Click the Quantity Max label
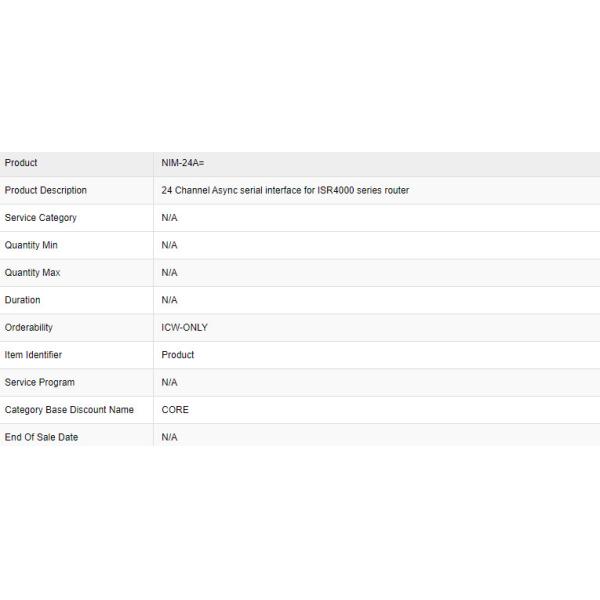This screenshot has height=600, width=600. pyautogui.click(x=33, y=273)
